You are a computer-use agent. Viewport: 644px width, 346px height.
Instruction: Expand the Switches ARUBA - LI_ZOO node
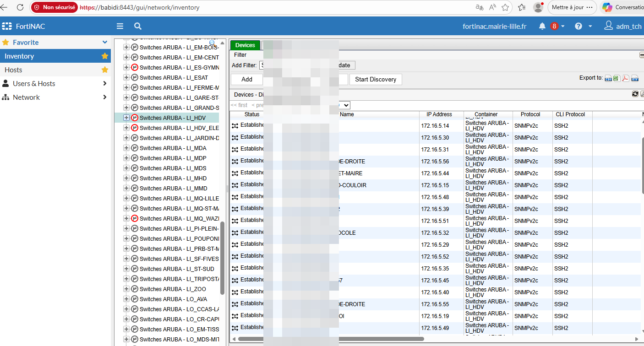point(126,289)
